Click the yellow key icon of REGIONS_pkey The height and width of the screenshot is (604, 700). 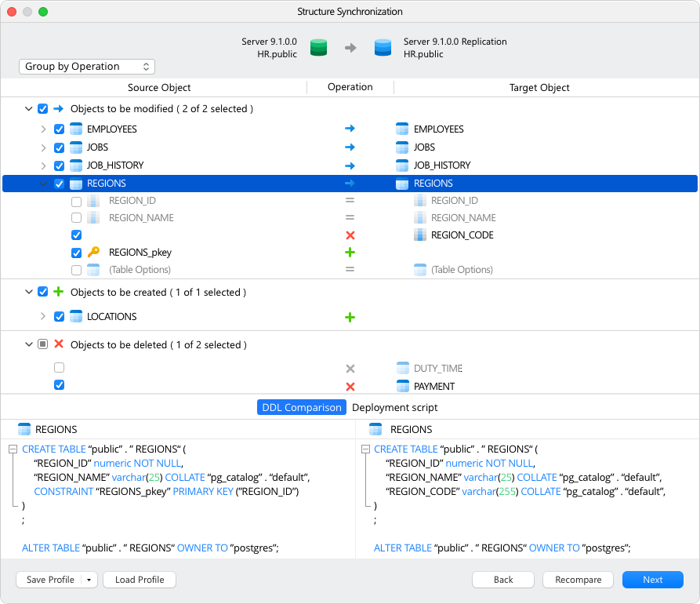[93, 252]
